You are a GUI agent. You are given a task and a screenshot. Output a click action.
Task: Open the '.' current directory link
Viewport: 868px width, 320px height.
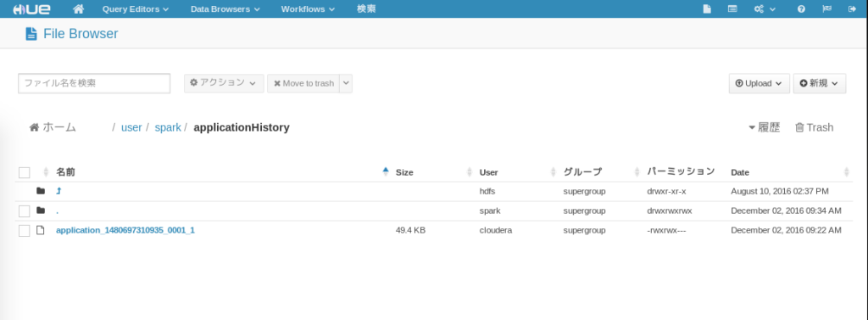pos(57,211)
